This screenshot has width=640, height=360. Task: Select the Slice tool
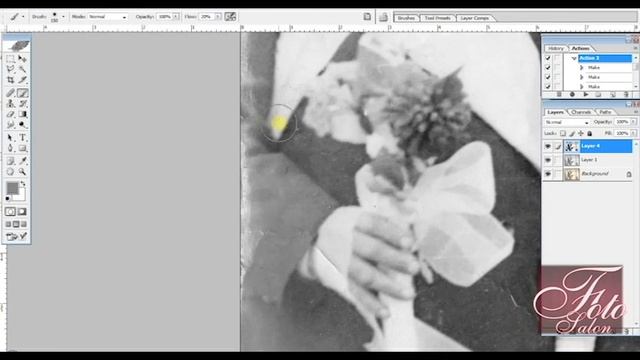[x=22, y=80]
